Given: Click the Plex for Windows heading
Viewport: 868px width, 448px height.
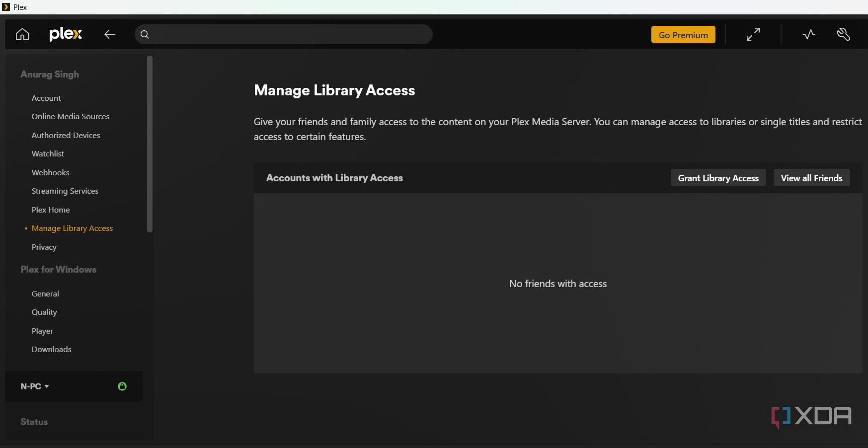Looking at the screenshot, I should 58,269.
